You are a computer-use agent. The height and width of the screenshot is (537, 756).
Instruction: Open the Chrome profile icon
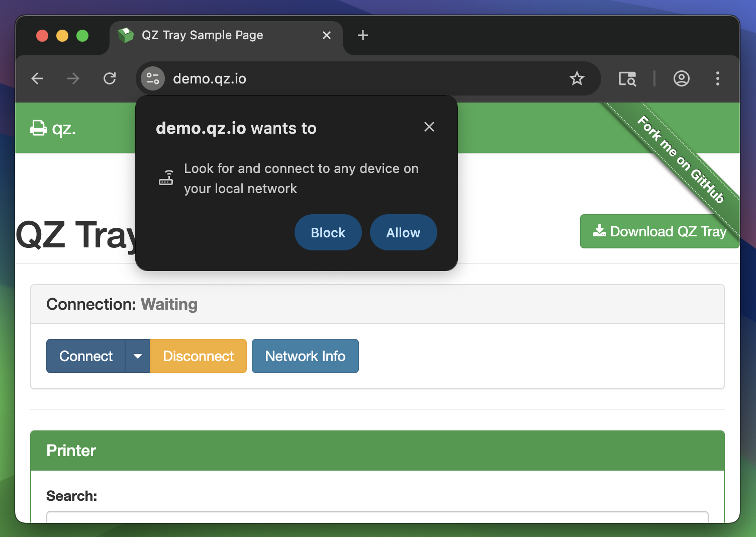tap(682, 78)
